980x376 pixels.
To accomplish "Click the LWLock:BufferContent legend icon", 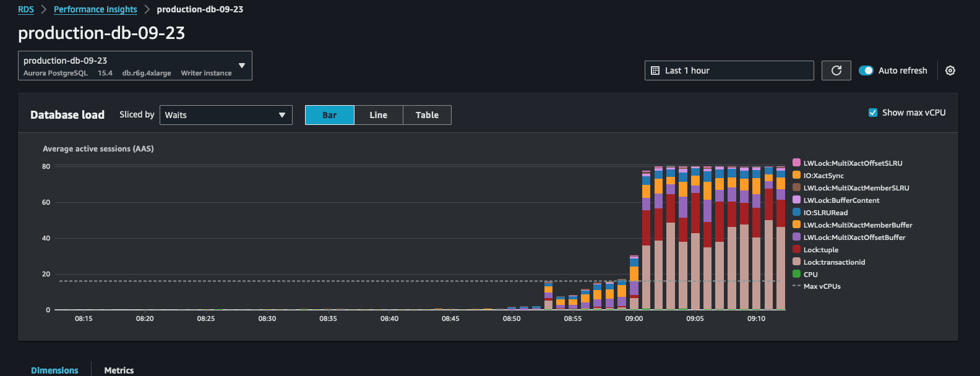I will (x=797, y=200).
